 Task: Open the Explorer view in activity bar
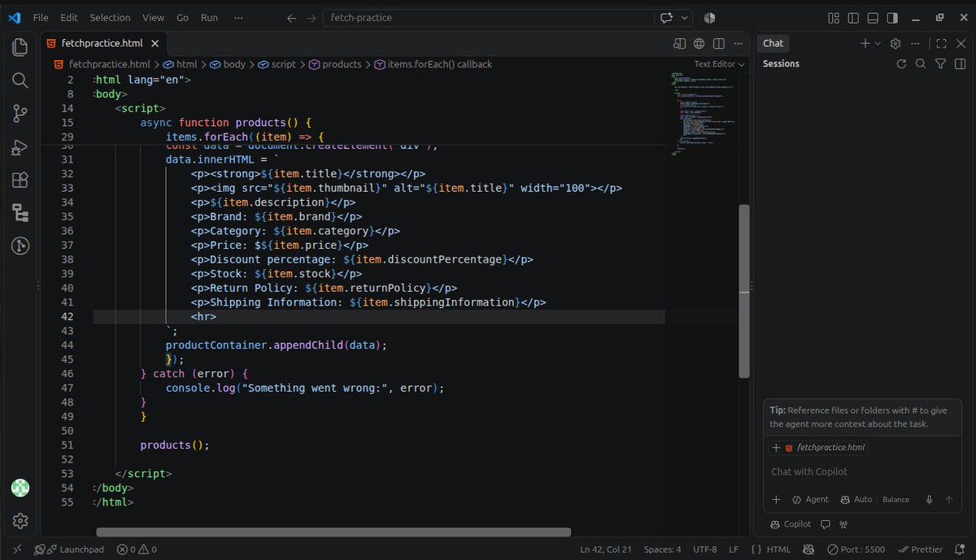(x=20, y=47)
